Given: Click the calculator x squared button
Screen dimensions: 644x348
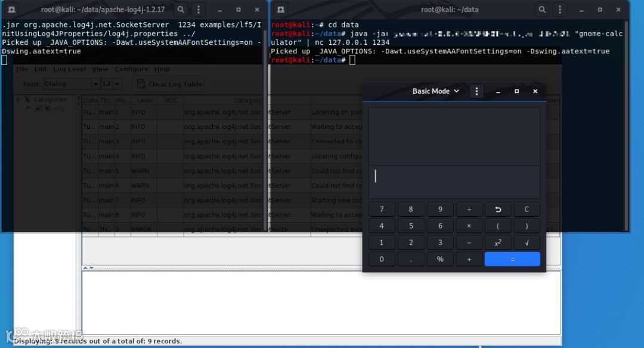Looking at the screenshot, I should [x=498, y=243].
